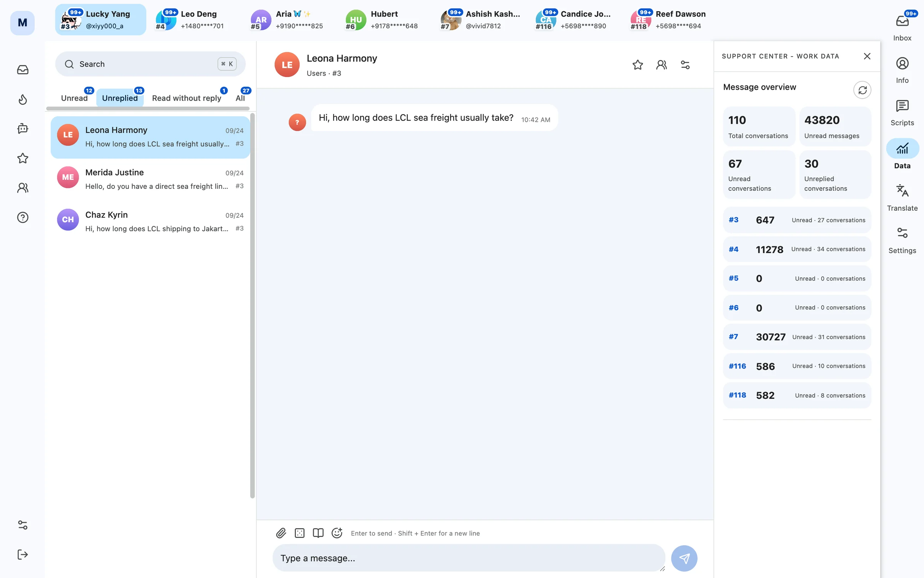The width and height of the screenshot is (924, 578).
Task: Open the sliders settings icon at bottom left
Action: (23, 525)
